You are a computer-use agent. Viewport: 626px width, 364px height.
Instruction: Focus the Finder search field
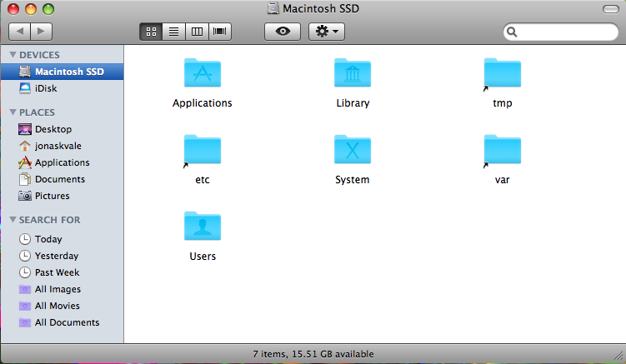[x=561, y=32]
